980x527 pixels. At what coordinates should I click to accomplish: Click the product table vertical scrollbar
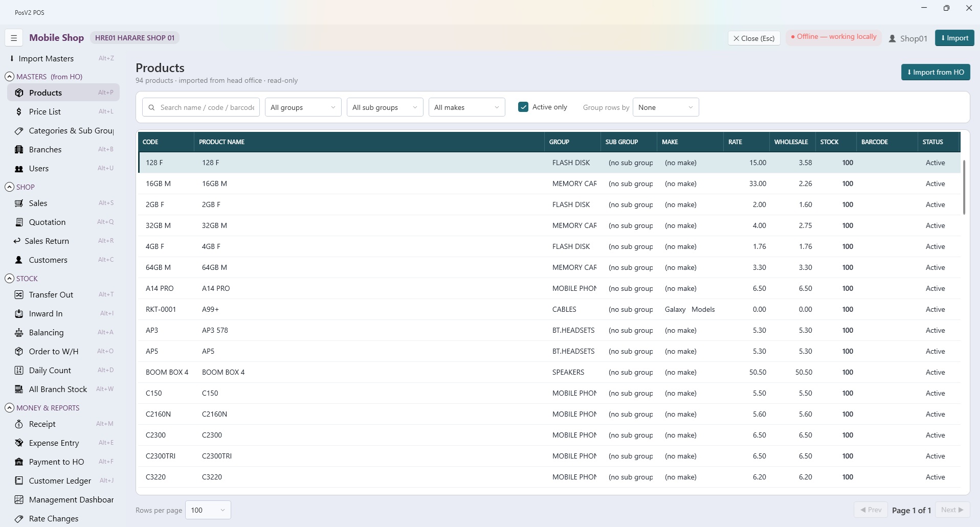pos(964,187)
